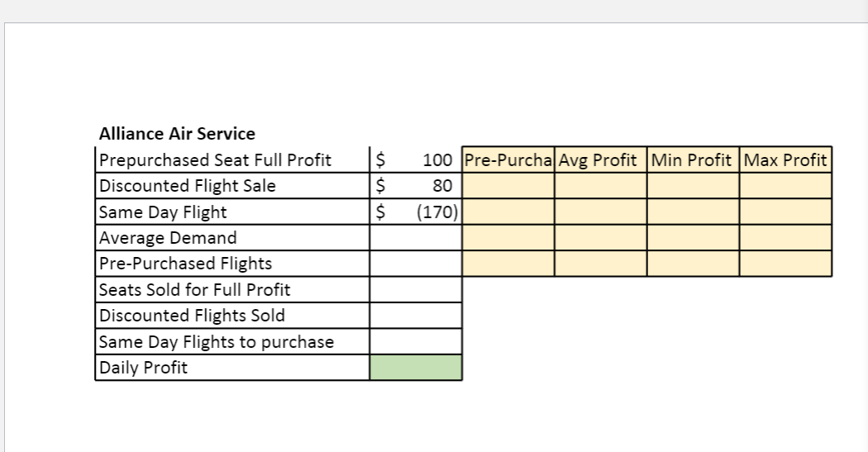868x452 pixels.
Task: Click the cell containing $100 value
Action: click(x=416, y=159)
